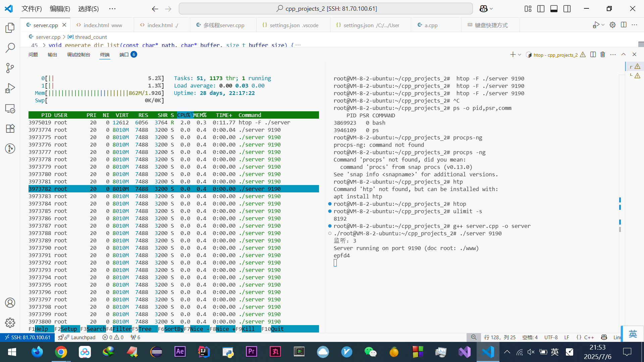Viewport: 644px width, 362px height.
Task: Open the Source Control view
Action: click(x=10, y=68)
